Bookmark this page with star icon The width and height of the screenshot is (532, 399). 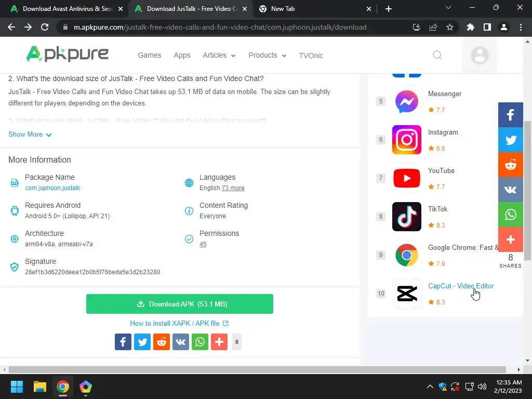[450, 27]
